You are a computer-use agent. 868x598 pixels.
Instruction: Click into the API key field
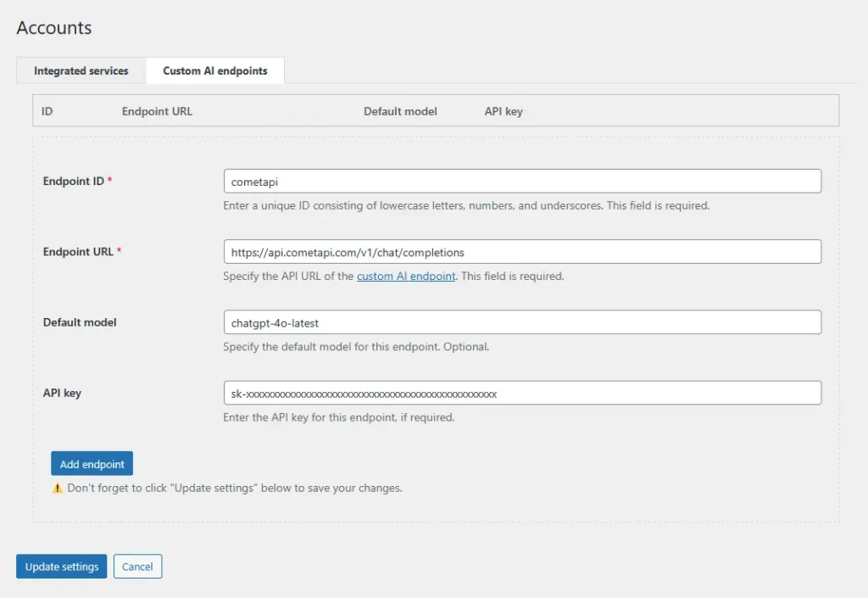(x=521, y=394)
